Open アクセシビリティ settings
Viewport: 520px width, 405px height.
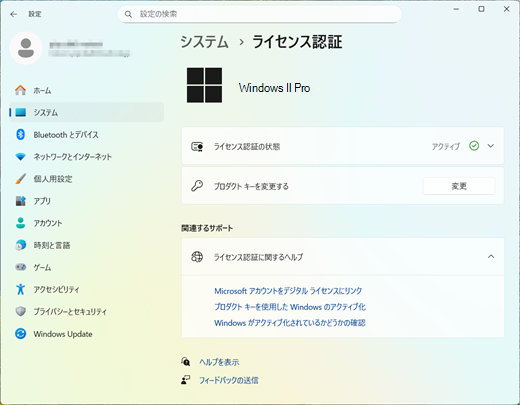pyautogui.click(x=87, y=289)
